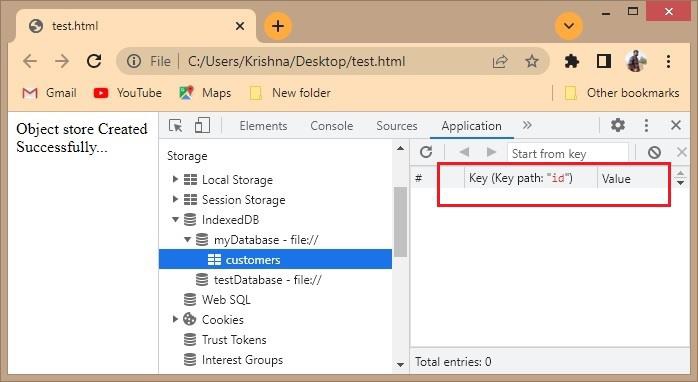The width and height of the screenshot is (698, 382).
Task: Refresh the IndexedDB object store view
Action: click(x=426, y=152)
